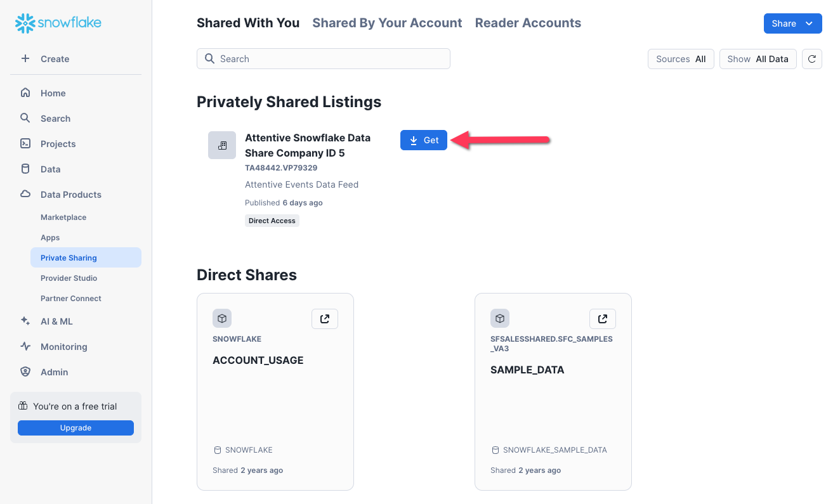Click the Home house icon
The image size is (840, 504).
(25, 93)
